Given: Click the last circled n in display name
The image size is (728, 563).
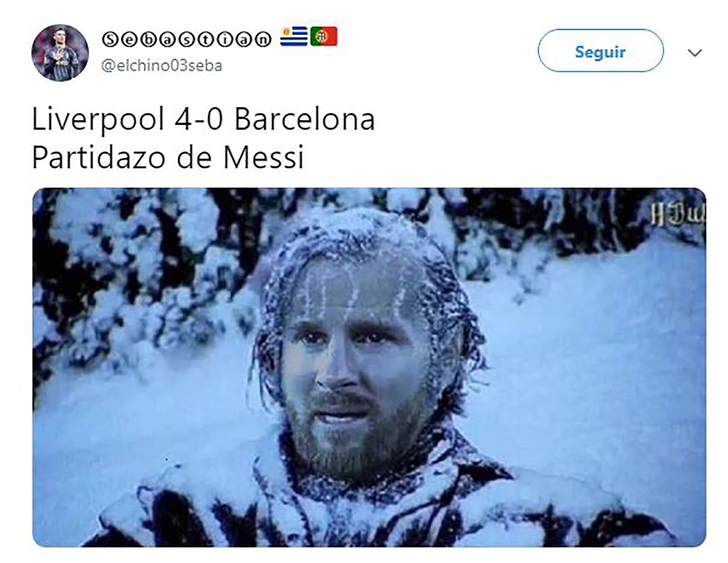Looking at the screenshot, I should tap(263, 39).
